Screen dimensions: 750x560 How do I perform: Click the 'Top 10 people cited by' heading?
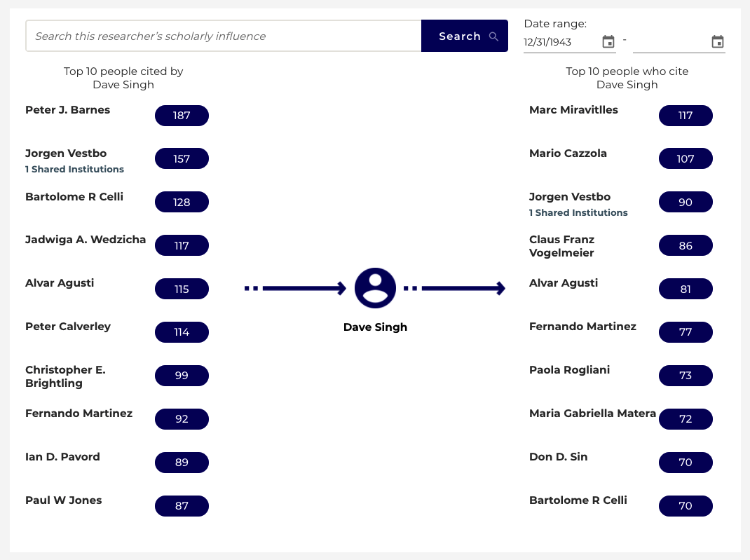[123, 78]
